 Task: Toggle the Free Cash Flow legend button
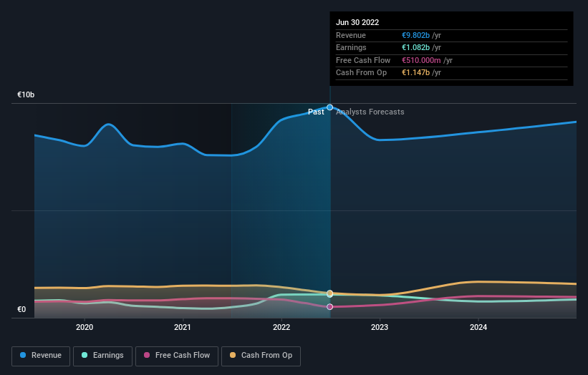click(x=177, y=356)
